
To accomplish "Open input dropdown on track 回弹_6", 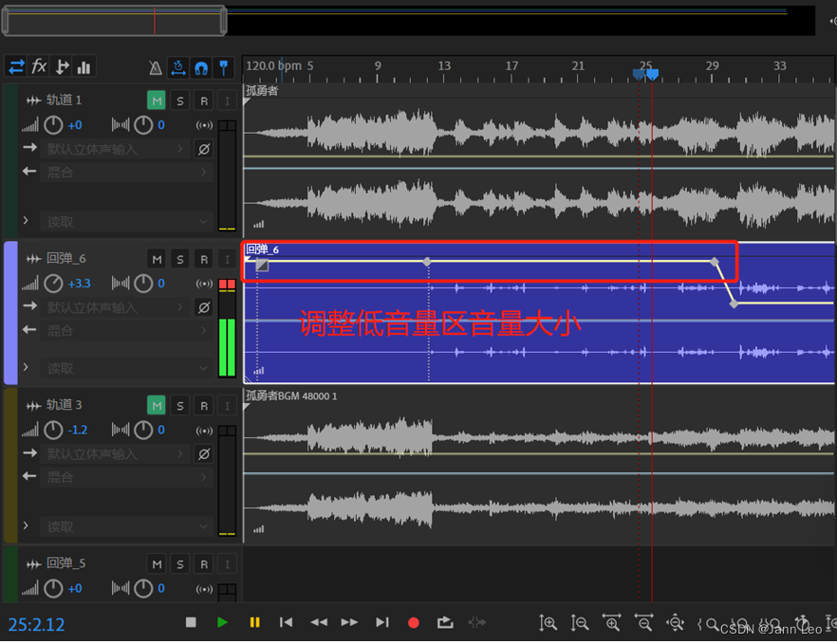I will (x=116, y=307).
